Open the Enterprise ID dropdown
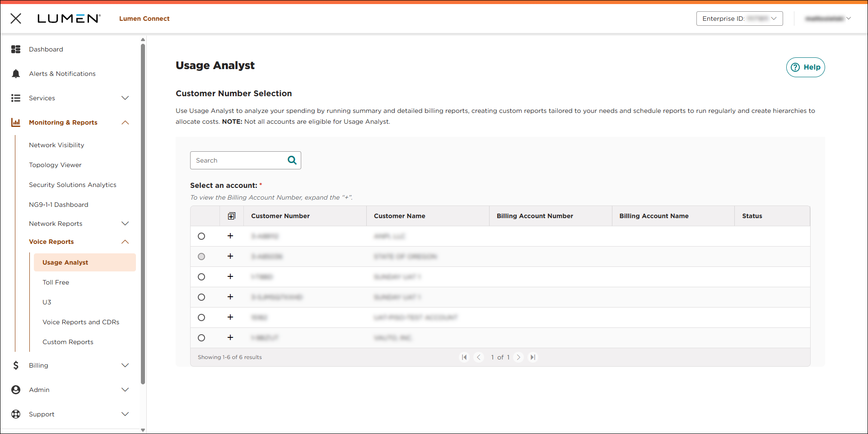This screenshot has width=868, height=434. coord(739,19)
